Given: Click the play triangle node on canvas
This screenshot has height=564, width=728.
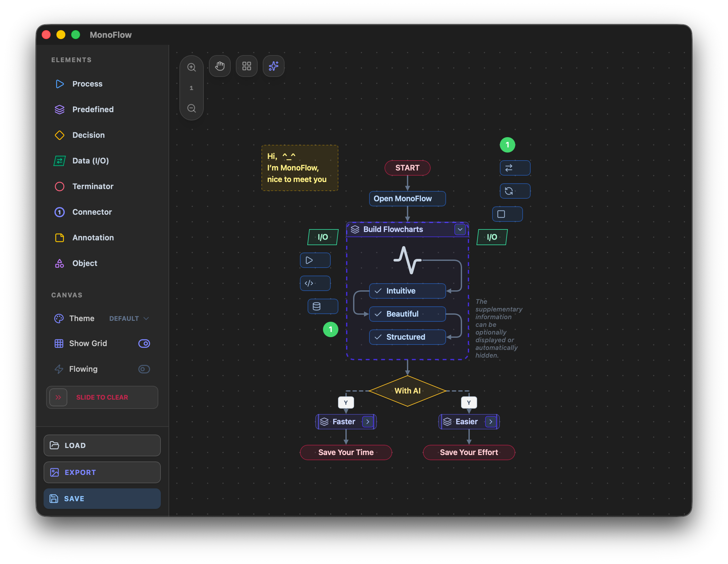Looking at the screenshot, I should [315, 260].
